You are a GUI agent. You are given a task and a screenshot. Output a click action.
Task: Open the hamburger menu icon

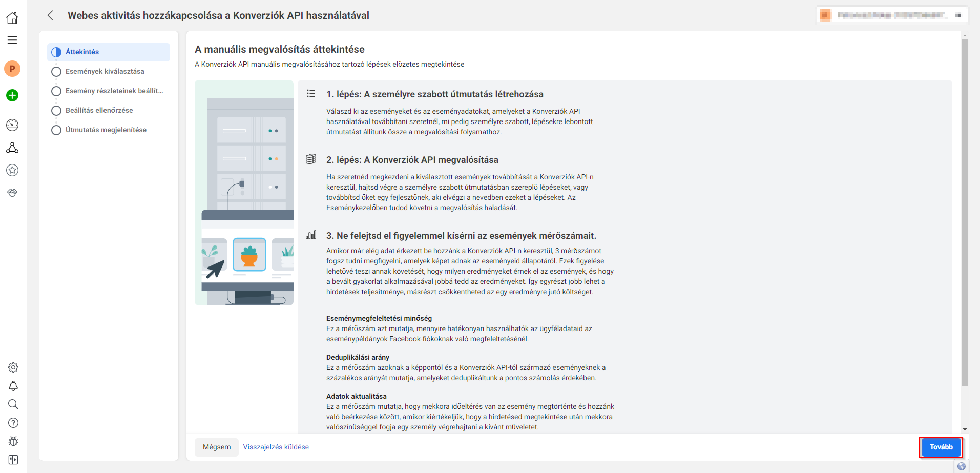[12, 40]
